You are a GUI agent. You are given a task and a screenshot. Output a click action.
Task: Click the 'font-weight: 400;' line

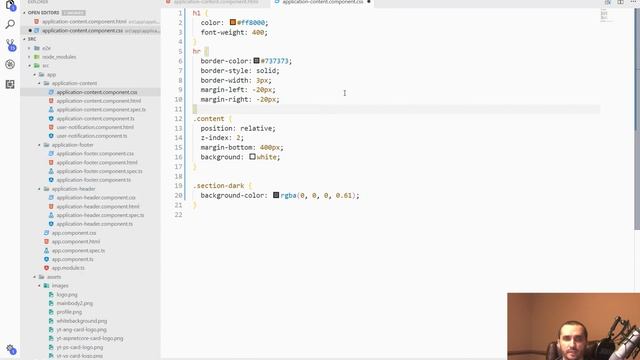(234, 32)
